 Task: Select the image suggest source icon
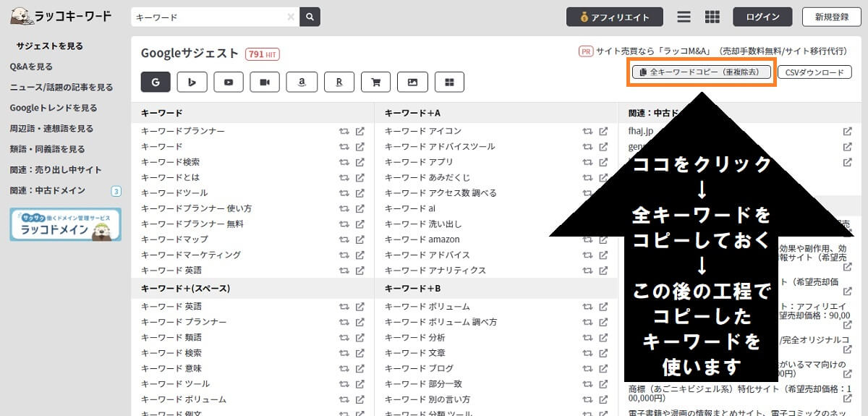(412, 82)
